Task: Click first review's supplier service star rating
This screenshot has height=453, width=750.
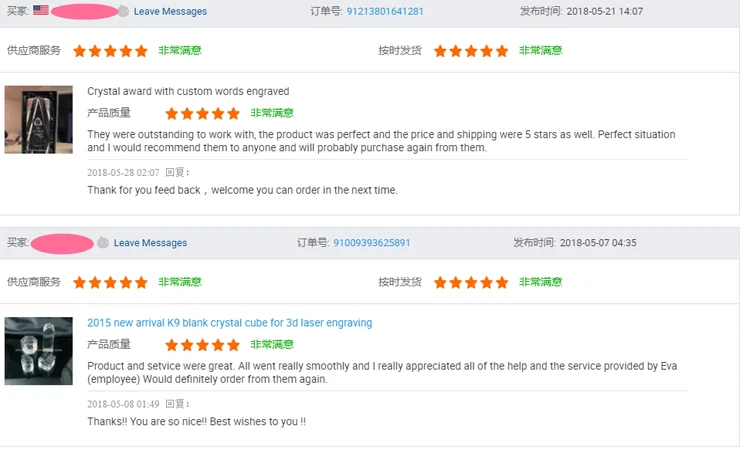Action: pos(110,51)
